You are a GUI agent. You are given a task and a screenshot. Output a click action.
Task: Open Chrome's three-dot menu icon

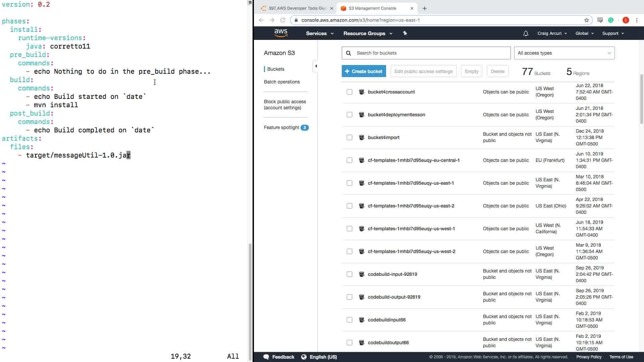tap(637, 20)
